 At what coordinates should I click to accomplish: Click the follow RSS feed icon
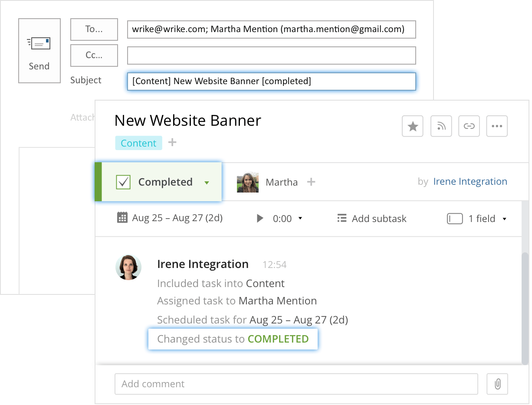[x=441, y=126]
